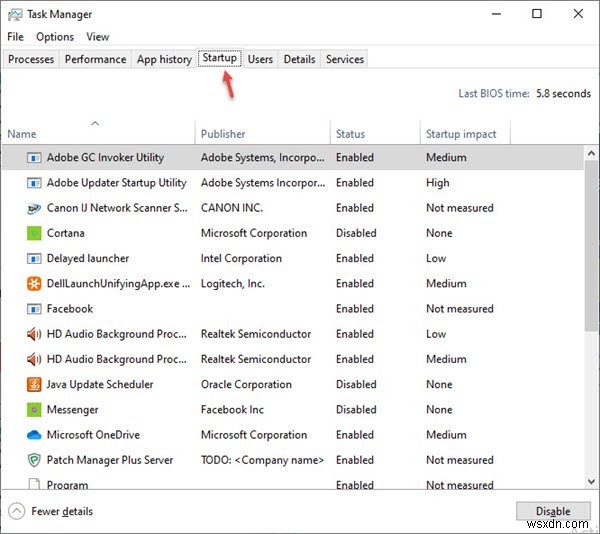The image size is (600, 534).
Task: Click the Adobe Updater Startup Utility icon
Action: 34,183
